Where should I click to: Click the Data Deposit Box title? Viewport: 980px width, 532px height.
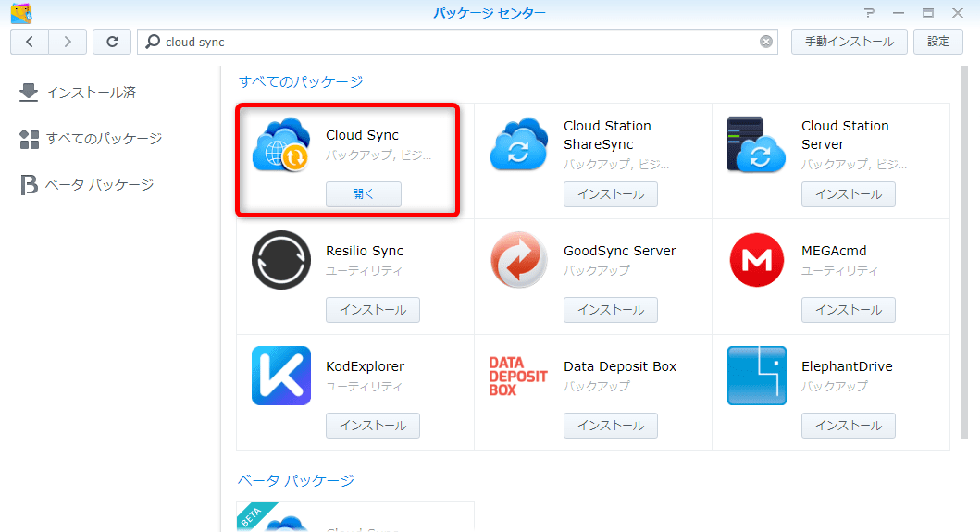(620, 366)
